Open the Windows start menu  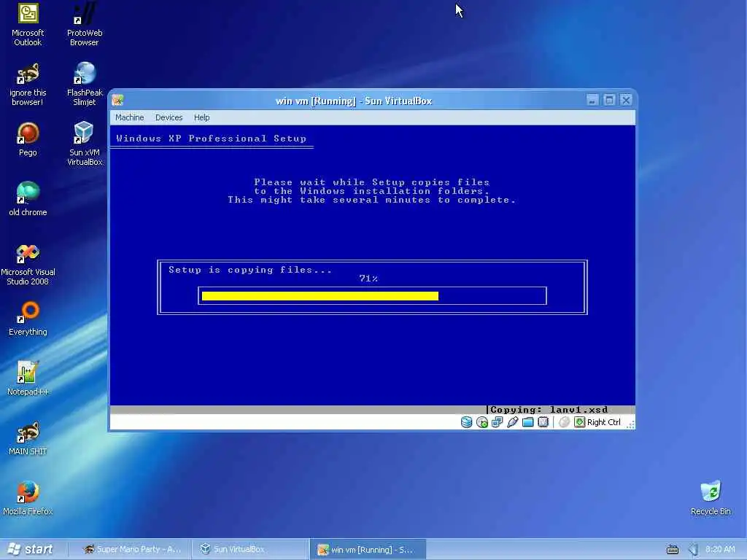(31, 549)
